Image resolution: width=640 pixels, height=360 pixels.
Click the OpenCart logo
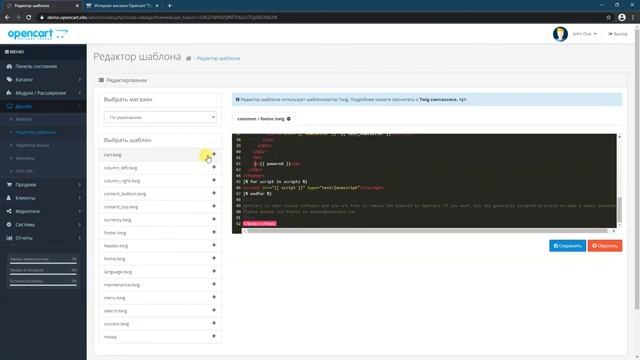point(38,34)
